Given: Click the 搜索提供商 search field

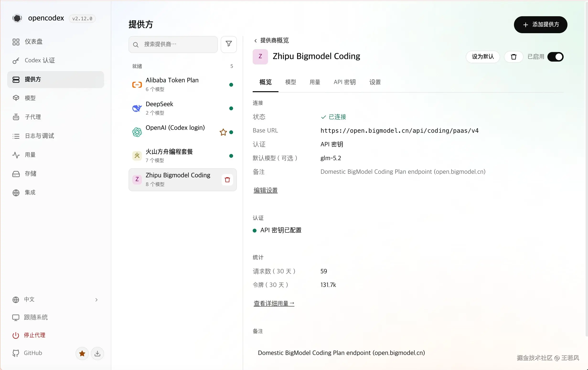Looking at the screenshot, I should pyautogui.click(x=173, y=44).
